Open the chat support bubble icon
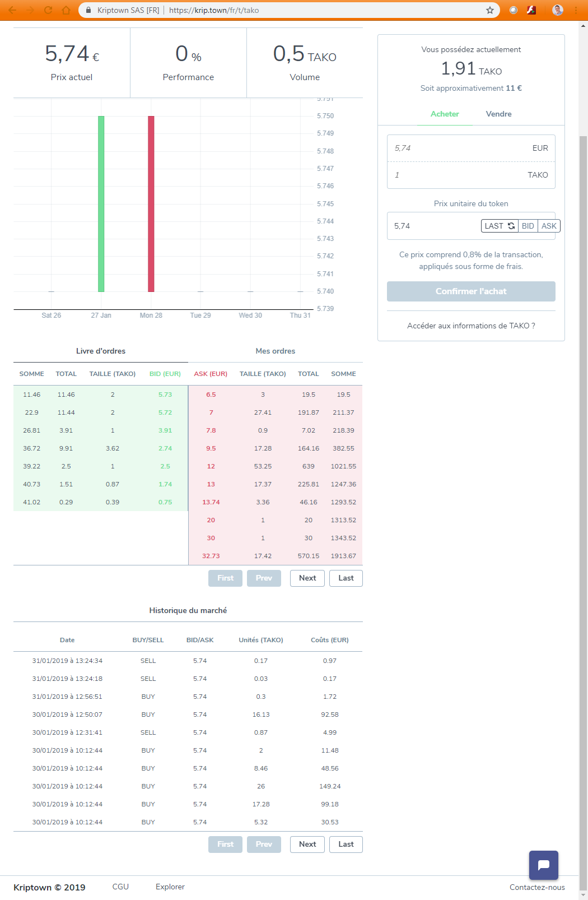The width and height of the screenshot is (588, 900). [544, 865]
